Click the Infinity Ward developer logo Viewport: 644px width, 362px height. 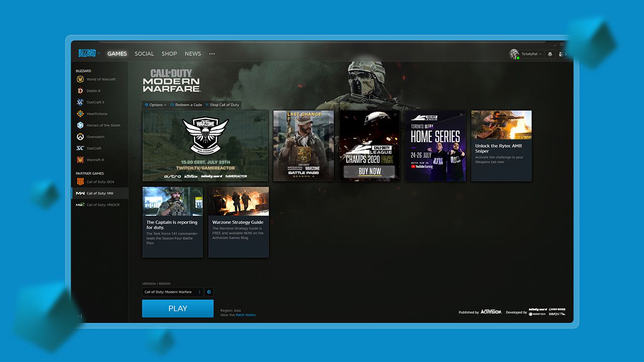[538, 309]
